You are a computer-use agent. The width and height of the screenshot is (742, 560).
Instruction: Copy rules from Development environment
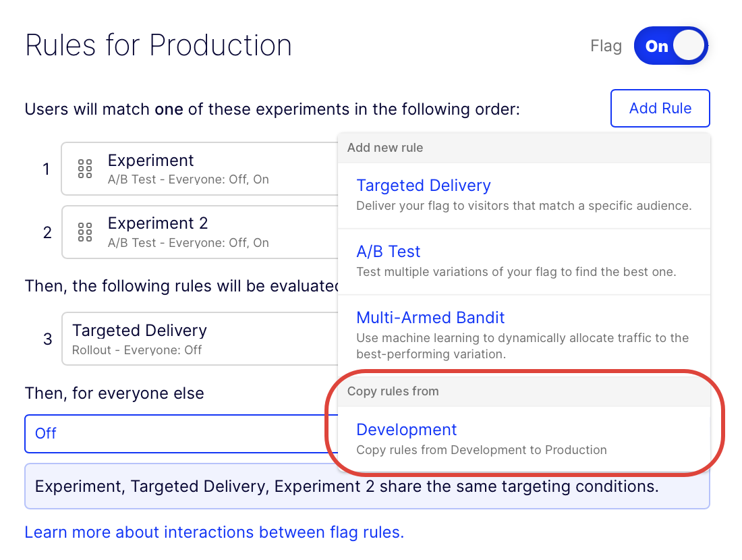(406, 430)
